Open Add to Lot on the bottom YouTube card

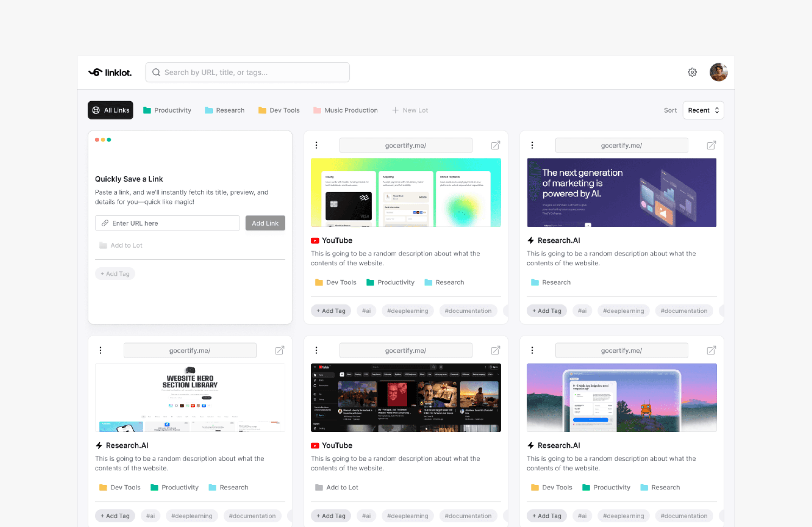pos(336,487)
